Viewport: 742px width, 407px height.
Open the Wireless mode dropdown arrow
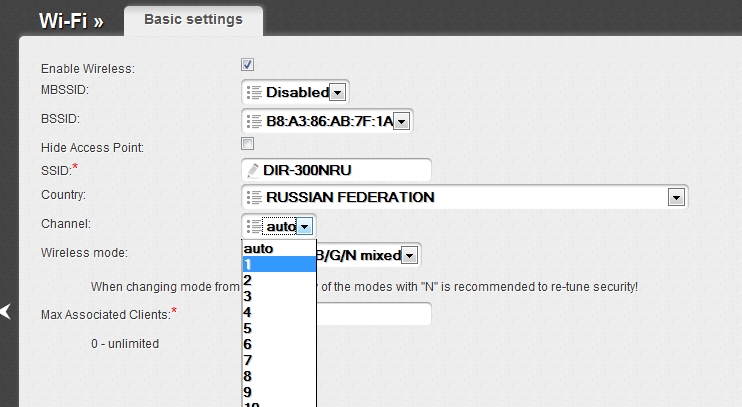(x=409, y=255)
